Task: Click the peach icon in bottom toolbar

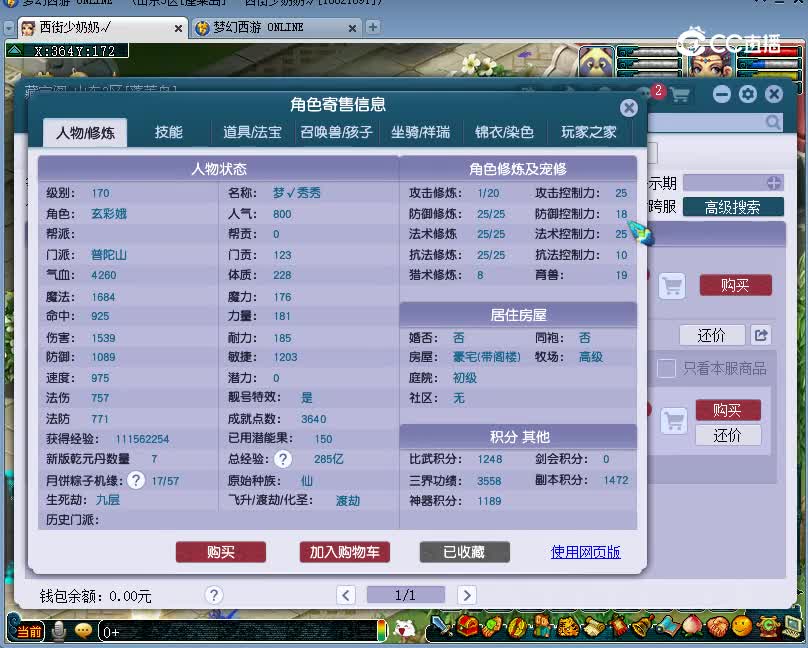Action: coord(692,627)
